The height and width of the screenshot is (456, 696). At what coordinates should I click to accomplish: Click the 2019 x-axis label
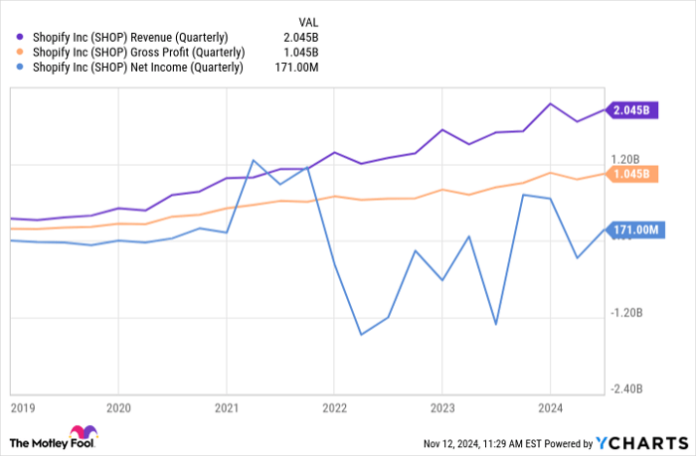tap(22, 408)
